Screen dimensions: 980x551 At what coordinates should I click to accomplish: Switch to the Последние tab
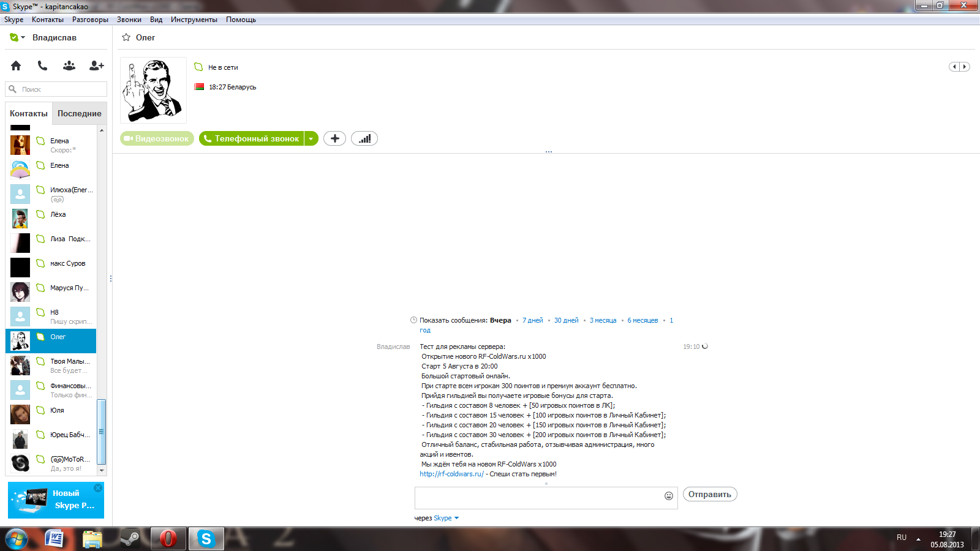(80, 113)
